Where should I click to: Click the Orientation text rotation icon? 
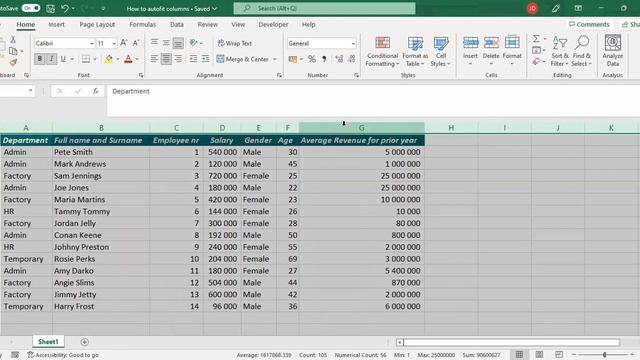pyautogui.click(x=194, y=43)
